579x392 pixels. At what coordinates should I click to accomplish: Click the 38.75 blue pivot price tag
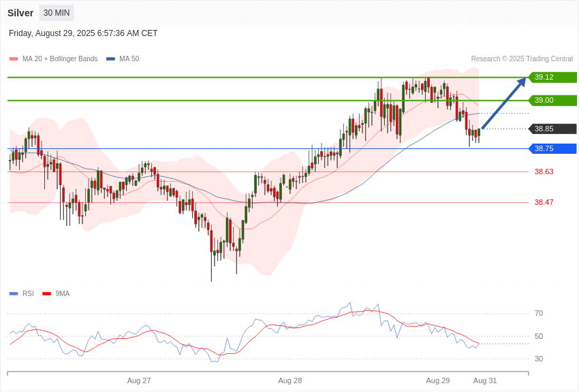552,148
